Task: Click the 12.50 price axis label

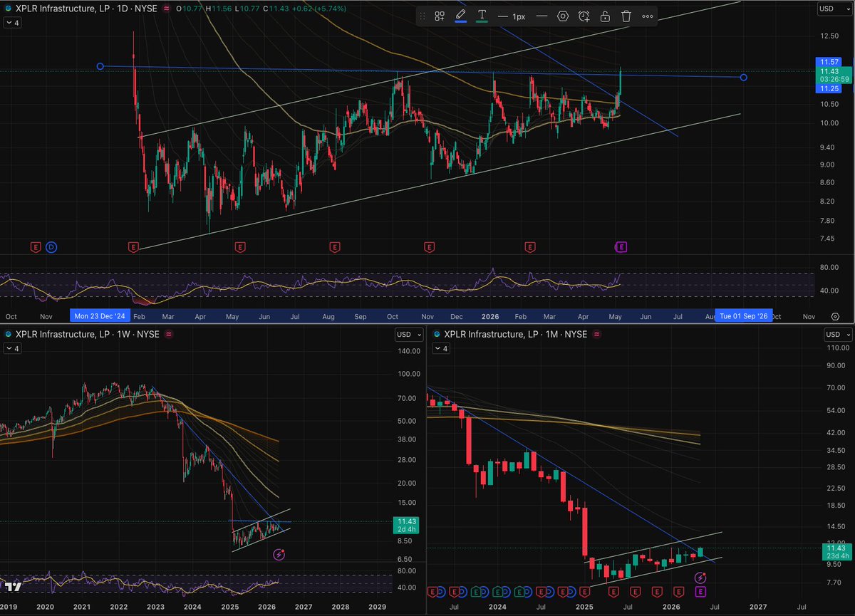Action: (831, 36)
